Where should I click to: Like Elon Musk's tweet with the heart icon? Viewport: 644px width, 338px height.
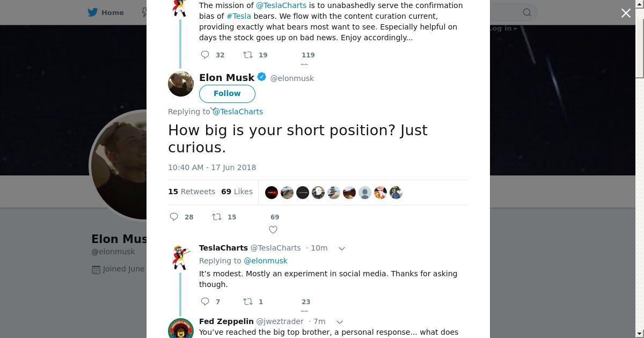(273, 230)
